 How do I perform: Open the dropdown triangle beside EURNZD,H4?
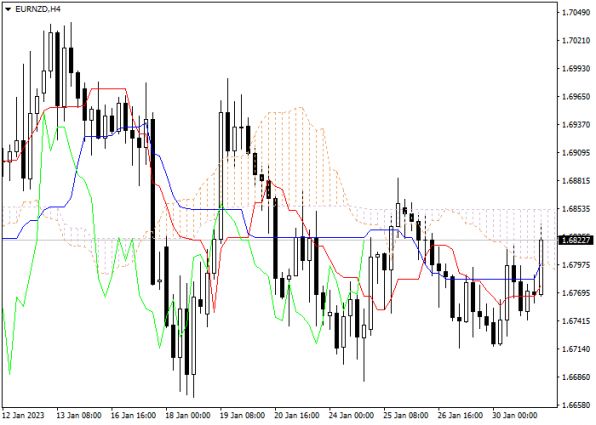pos(8,10)
